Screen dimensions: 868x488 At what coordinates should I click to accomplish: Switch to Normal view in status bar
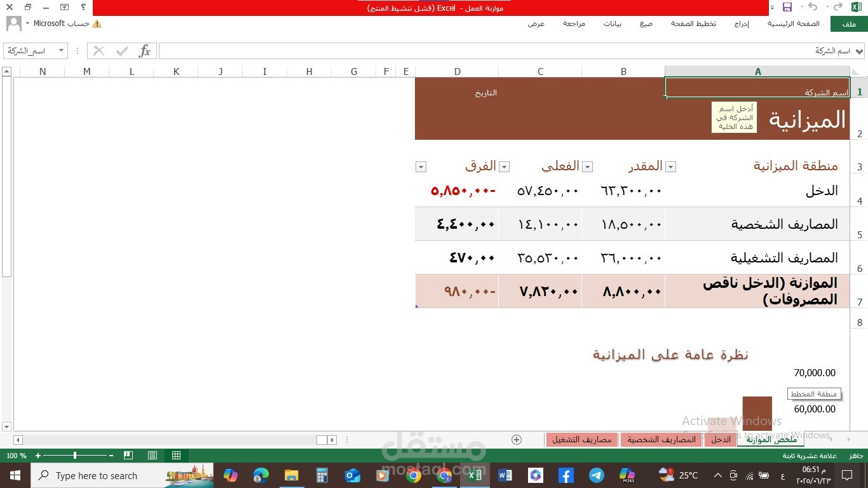pos(176,456)
